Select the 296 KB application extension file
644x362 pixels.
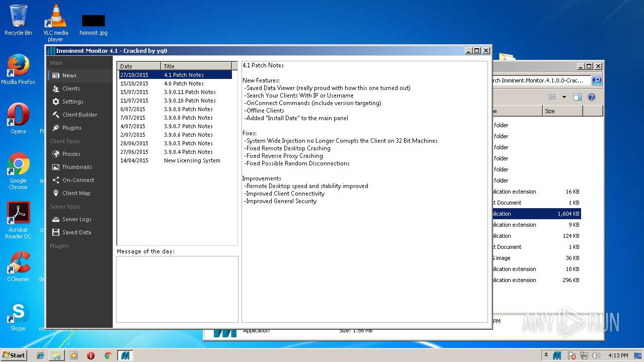point(537,280)
